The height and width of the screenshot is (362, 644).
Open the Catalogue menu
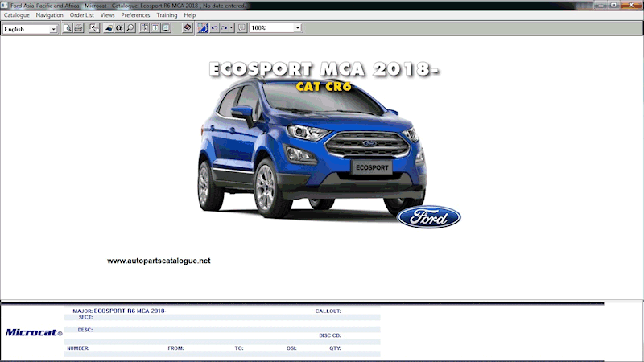click(x=17, y=15)
